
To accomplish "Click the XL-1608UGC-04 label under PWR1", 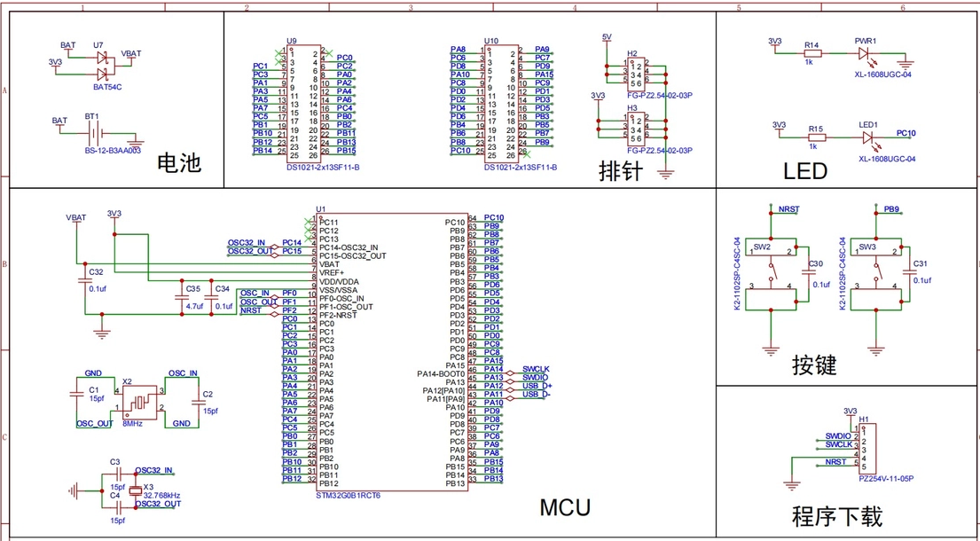I will (x=883, y=75).
